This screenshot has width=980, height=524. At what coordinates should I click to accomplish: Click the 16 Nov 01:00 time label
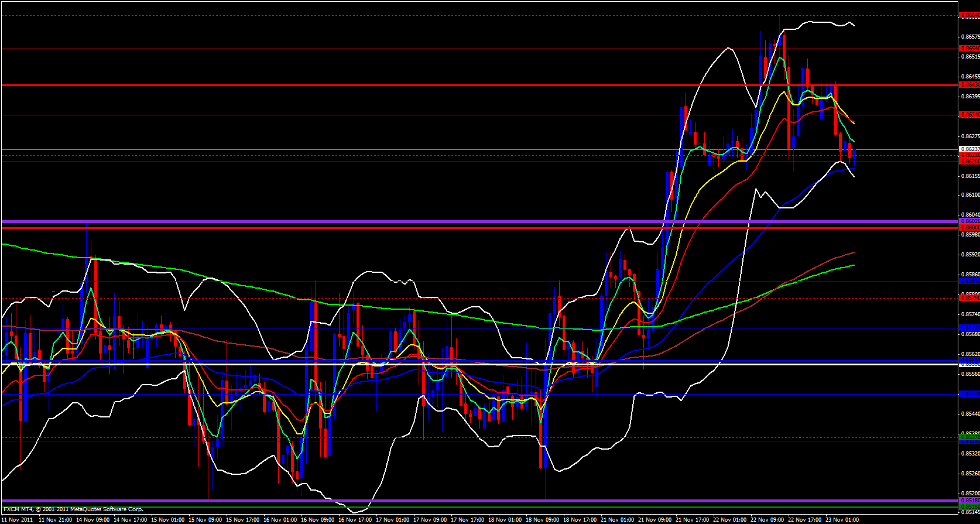pyautogui.click(x=280, y=519)
